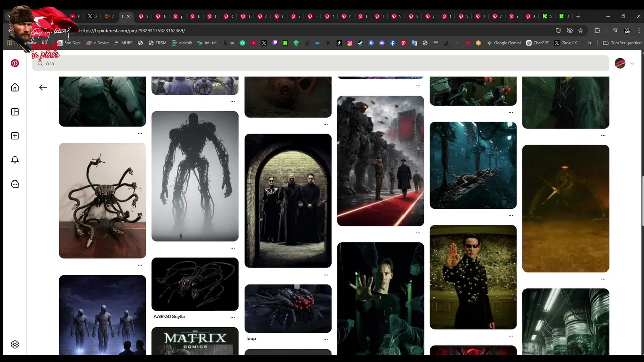
Task: Open the e-Devlet bookmark
Action: point(97,43)
